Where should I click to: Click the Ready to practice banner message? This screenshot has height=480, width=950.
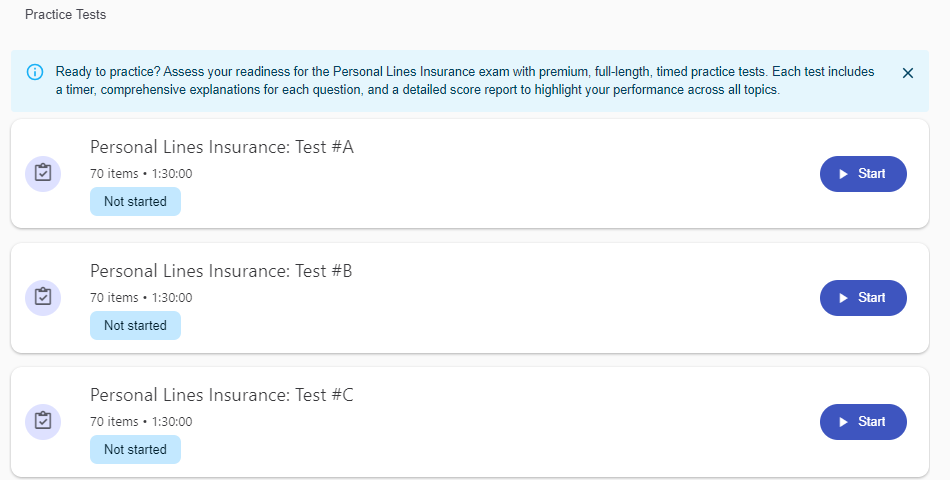coord(465,81)
